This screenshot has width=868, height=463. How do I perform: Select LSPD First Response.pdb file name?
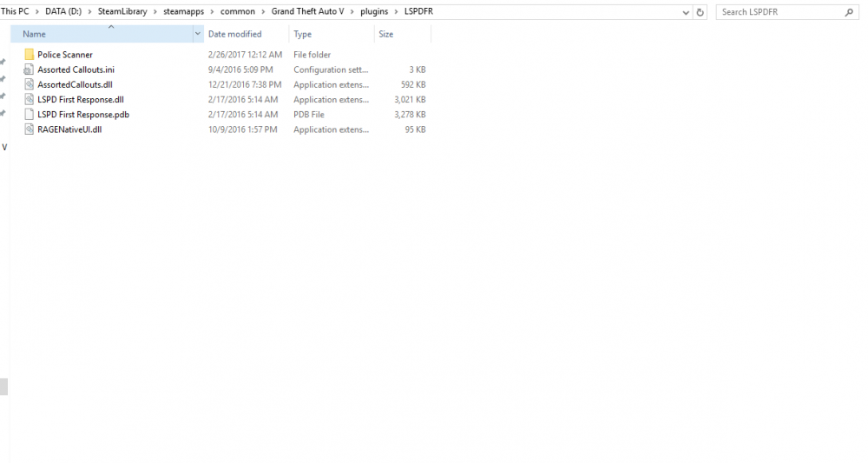pyautogui.click(x=83, y=114)
